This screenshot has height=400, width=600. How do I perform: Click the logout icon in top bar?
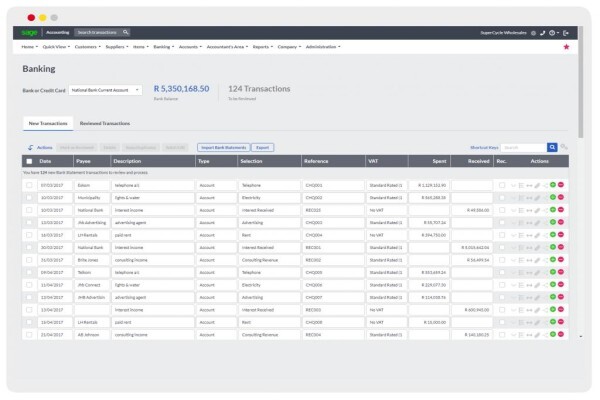[566, 33]
